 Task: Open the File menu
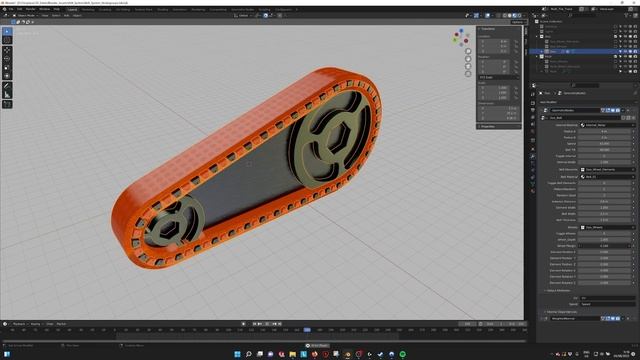[x=11, y=9]
